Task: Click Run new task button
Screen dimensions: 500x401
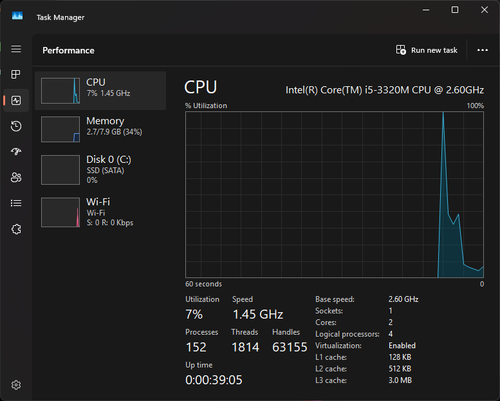Action: coord(426,50)
